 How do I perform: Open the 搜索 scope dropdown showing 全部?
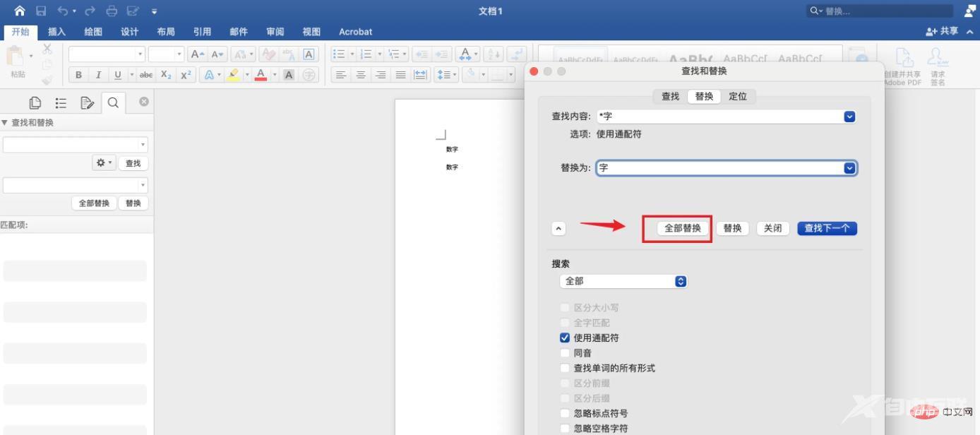(623, 281)
